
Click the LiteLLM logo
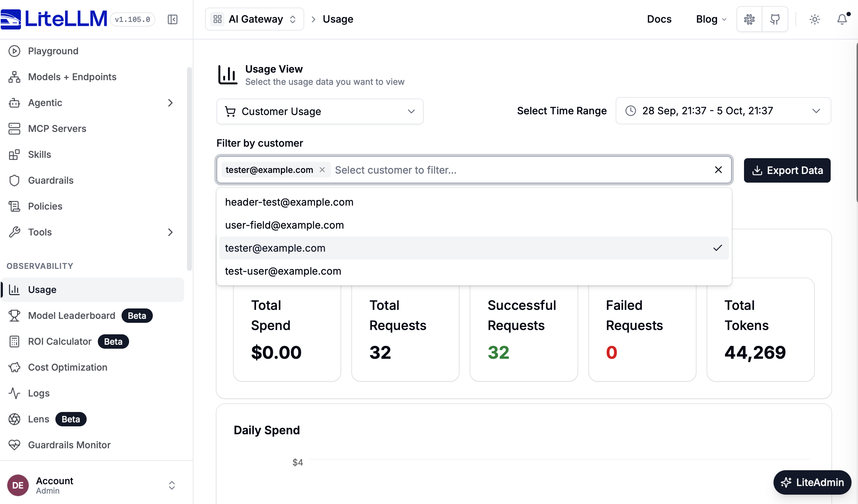click(54, 19)
